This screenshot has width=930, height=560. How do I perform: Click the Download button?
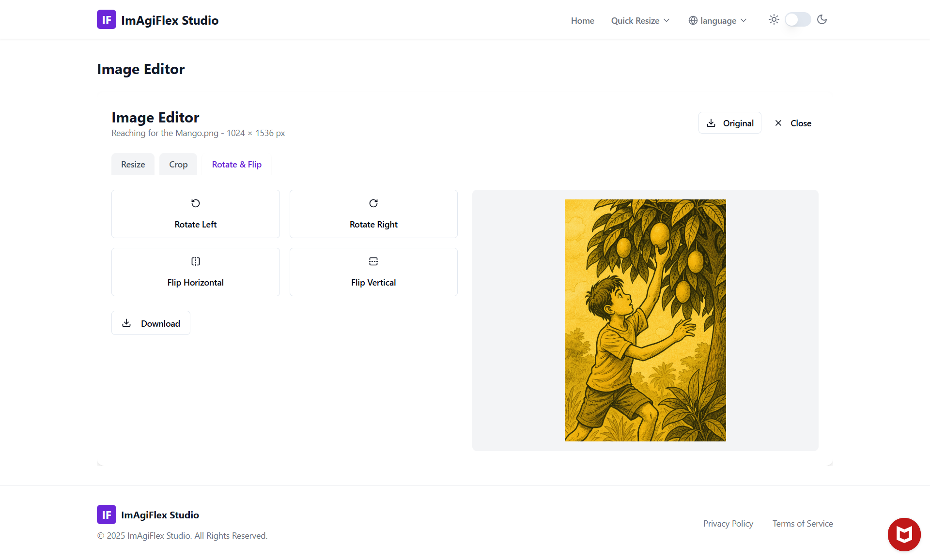tap(150, 323)
